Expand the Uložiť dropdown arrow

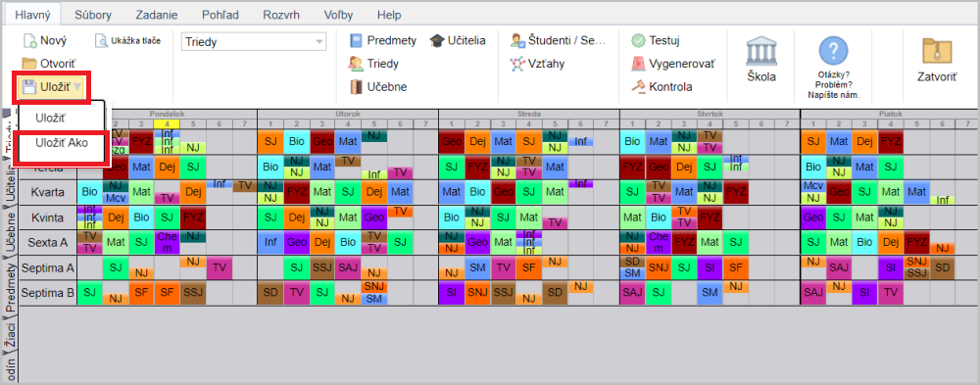76,87
